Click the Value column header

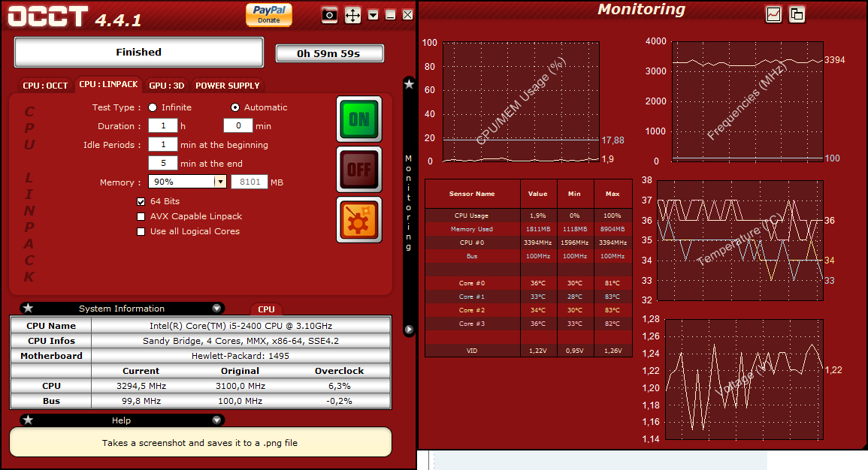click(x=538, y=194)
